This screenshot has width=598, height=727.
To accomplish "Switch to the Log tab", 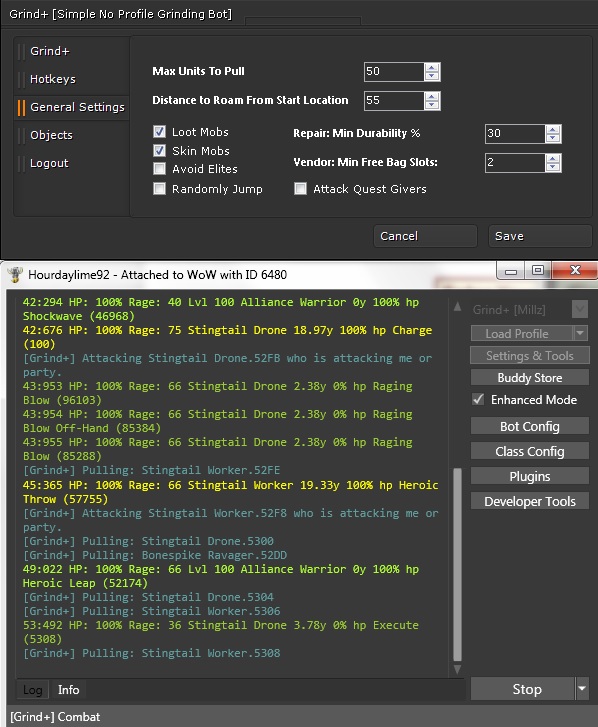I will 32,690.
